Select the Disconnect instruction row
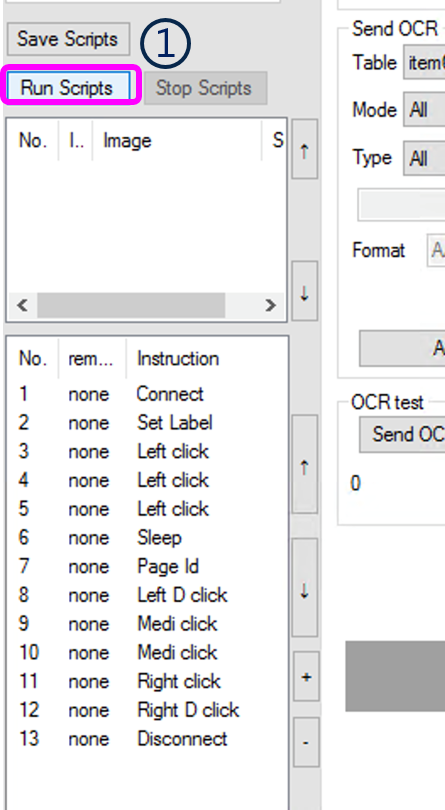 point(147,739)
